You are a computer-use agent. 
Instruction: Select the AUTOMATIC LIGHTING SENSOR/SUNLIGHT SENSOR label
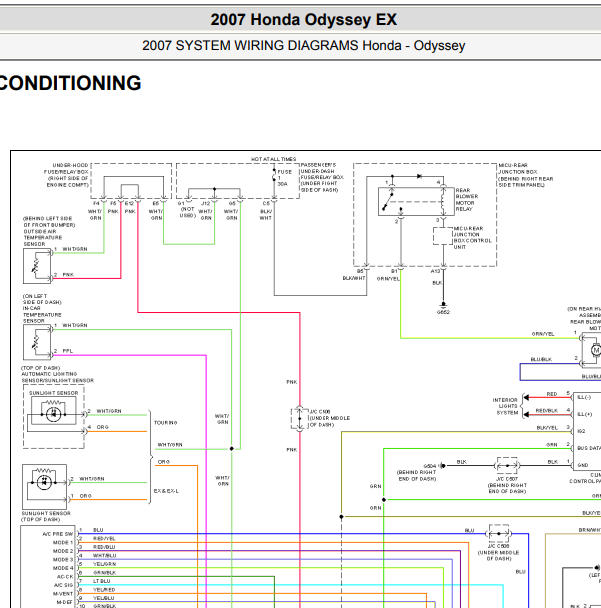[x=57, y=374]
